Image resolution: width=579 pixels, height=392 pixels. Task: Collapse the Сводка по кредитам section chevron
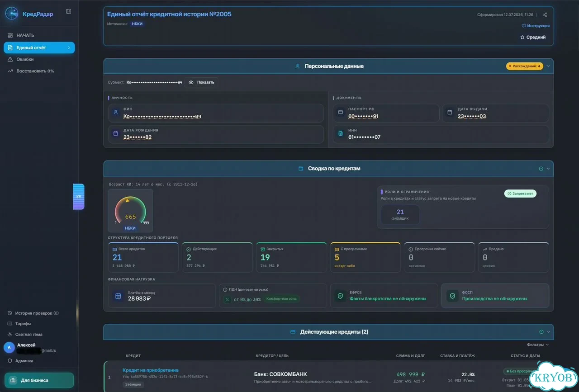pos(548,169)
